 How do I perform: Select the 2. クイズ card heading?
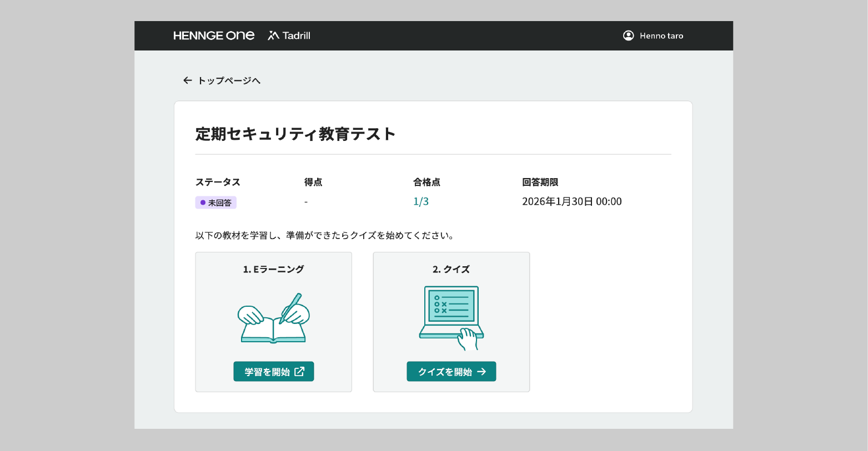pos(451,269)
